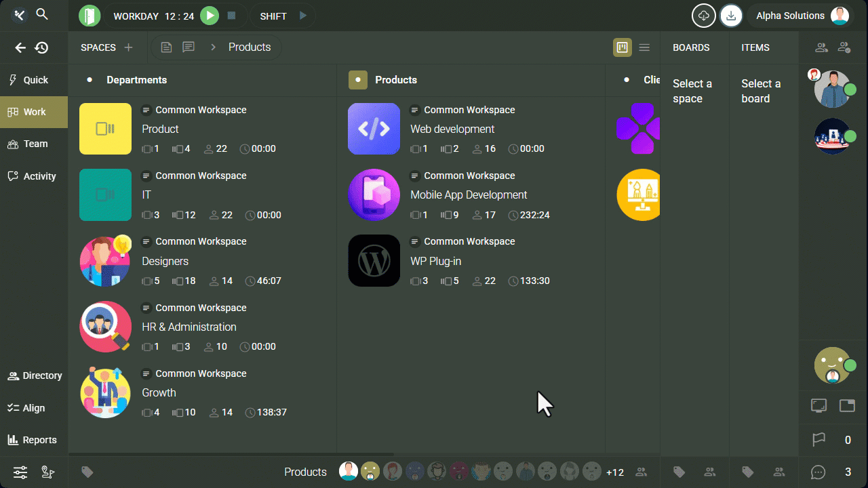Go to Reports in sidebar
Screen dimensions: 868x488
click(34, 440)
